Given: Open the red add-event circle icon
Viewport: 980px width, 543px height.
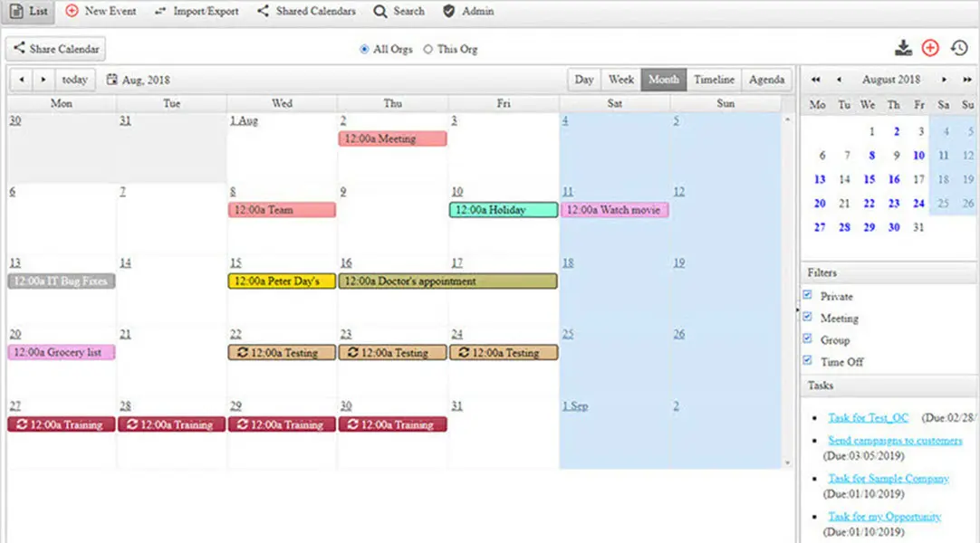Looking at the screenshot, I should (x=929, y=47).
